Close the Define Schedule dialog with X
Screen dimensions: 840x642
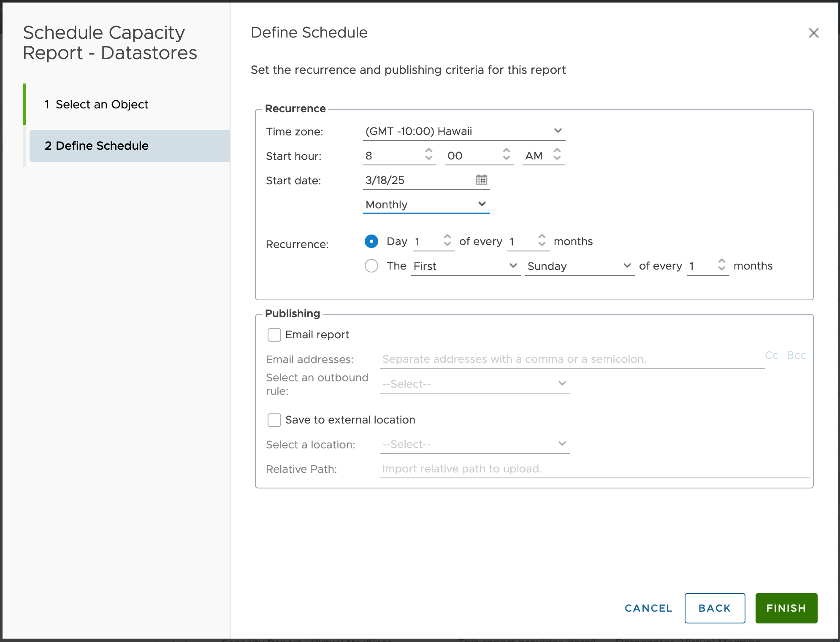tap(813, 33)
